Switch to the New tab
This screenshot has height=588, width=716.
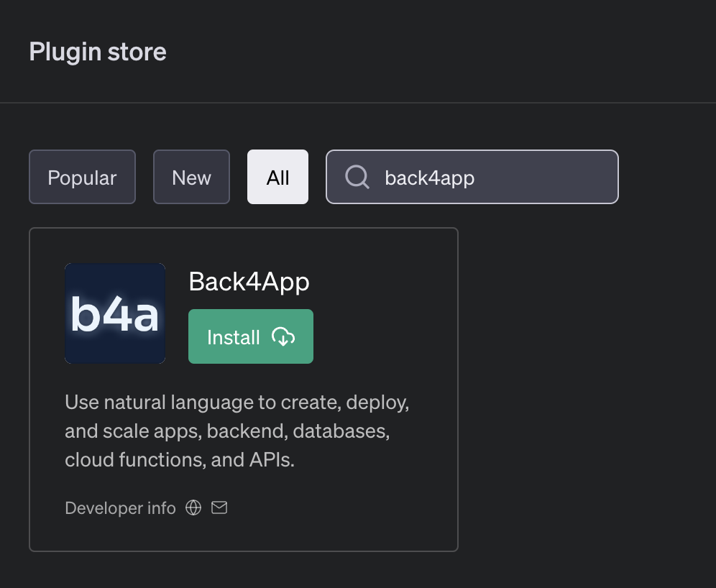click(191, 177)
